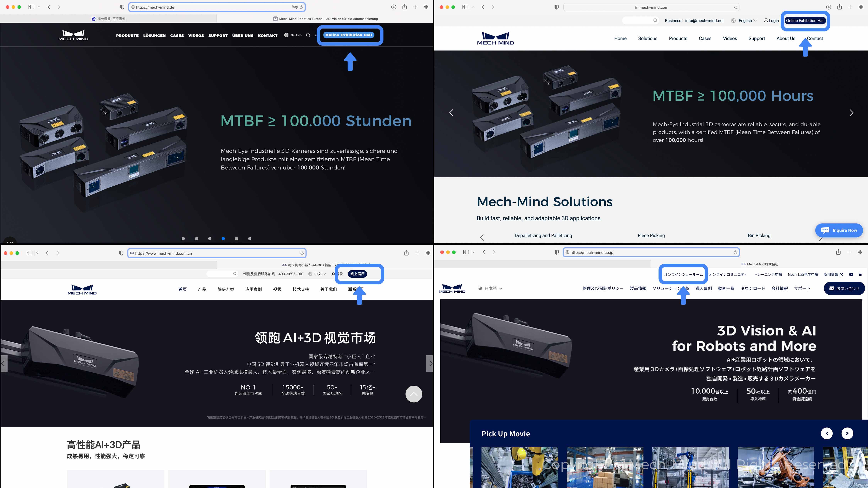Select the active blue carousel dot
The width and height of the screenshot is (868, 488).
[x=223, y=239]
